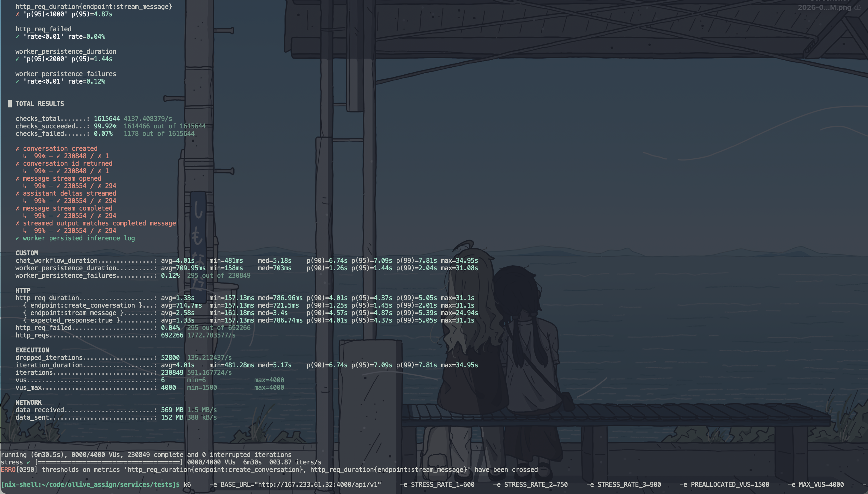This screenshot has height=494, width=868.
Task: Click worker_persistence_duration avg=709.95ms value
Action: coord(183,268)
